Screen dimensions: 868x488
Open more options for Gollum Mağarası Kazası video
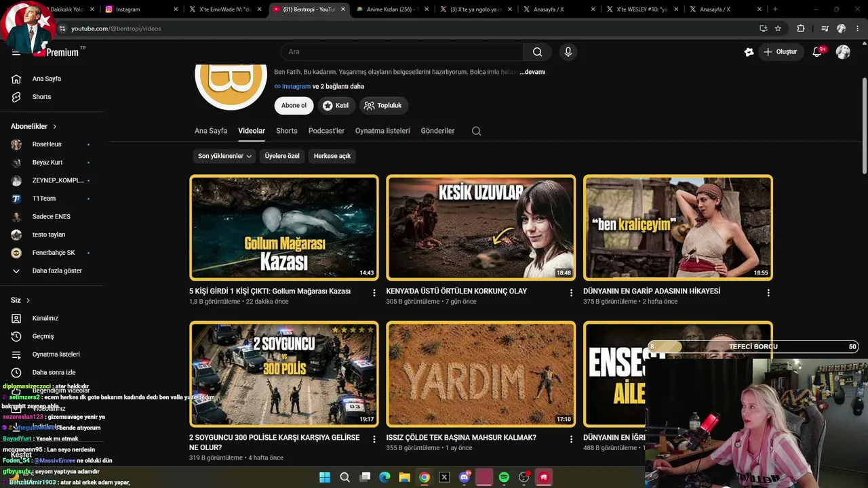click(x=374, y=293)
